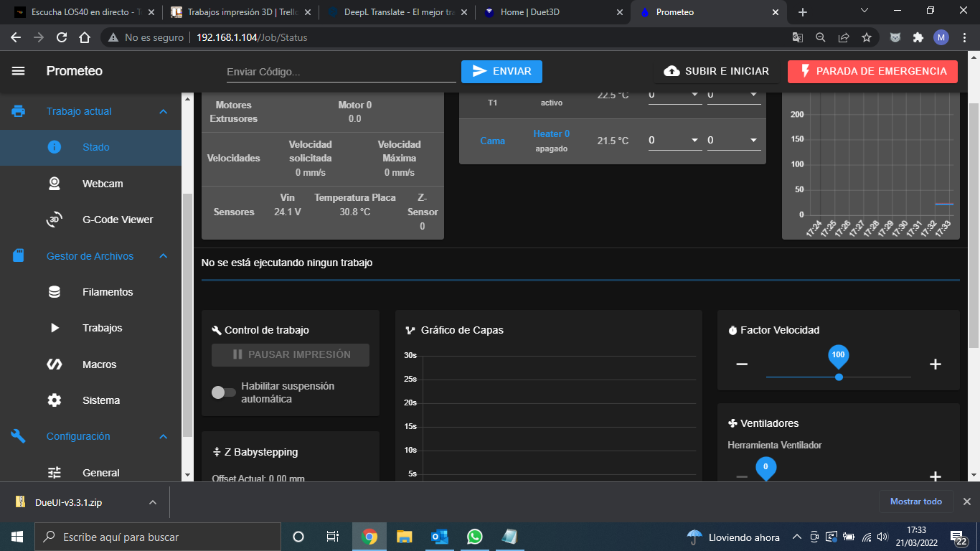Click the Sistema gear icon

point(55,400)
